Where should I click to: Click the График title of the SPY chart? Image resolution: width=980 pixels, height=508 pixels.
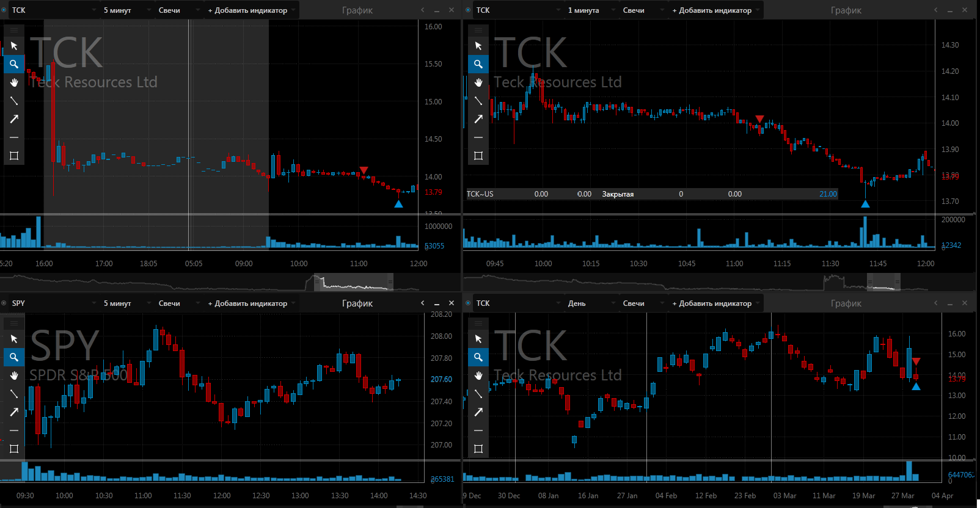pos(357,303)
